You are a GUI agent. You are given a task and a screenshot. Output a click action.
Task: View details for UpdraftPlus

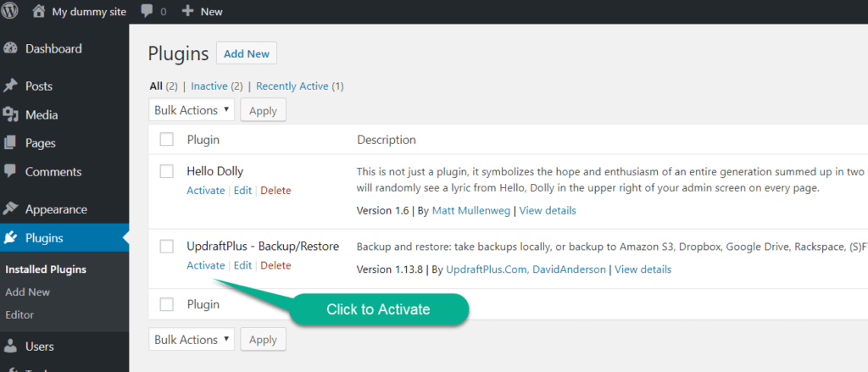pos(643,269)
